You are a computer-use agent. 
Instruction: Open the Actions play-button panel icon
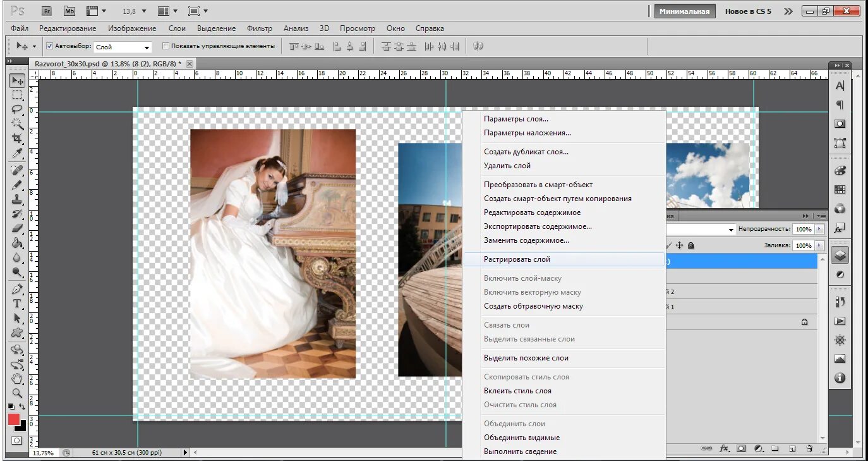pyautogui.click(x=840, y=321)
